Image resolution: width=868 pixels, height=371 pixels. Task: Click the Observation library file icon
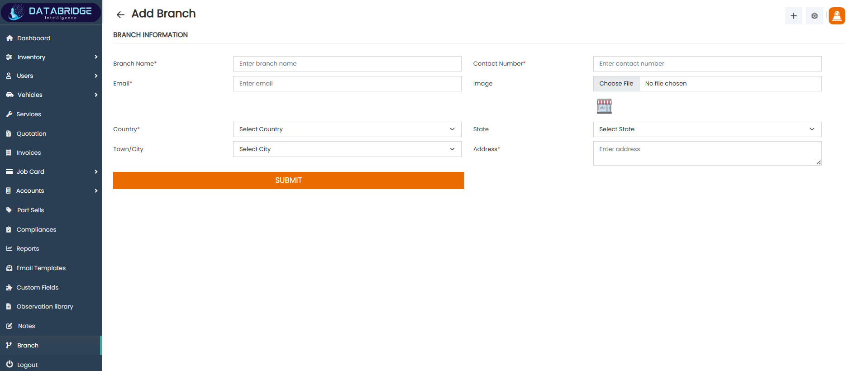pyautogui.click(x=9, y=307)
